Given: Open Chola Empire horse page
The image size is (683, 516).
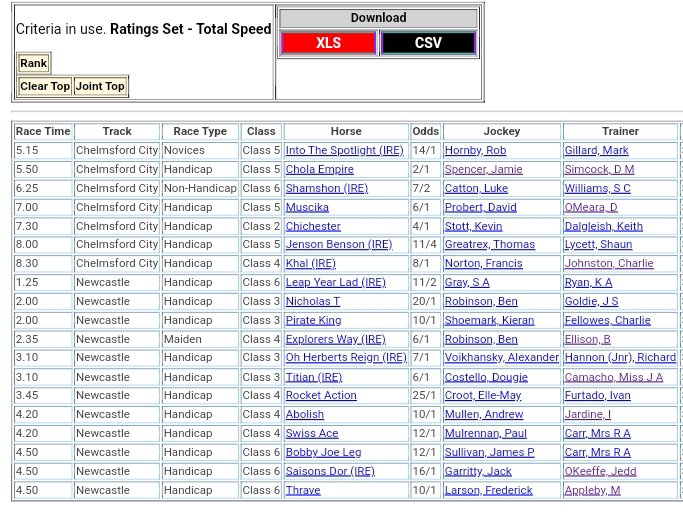Looking at the screenshot, I should click(x=319, y=169).
